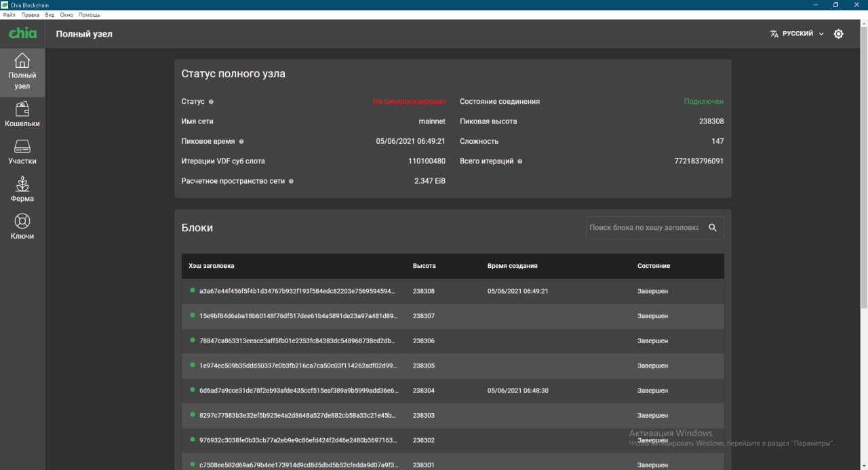This screenshot has width=868, height=470.
Task: Click peak height value 238308 in status
Action: 711,121
